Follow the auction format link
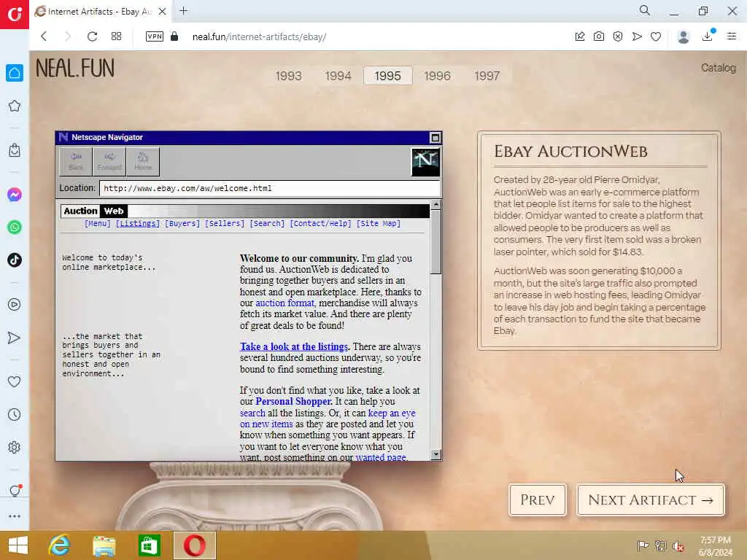Image resolution: width=747 pixels, height=560 pixels. [285, 303]
